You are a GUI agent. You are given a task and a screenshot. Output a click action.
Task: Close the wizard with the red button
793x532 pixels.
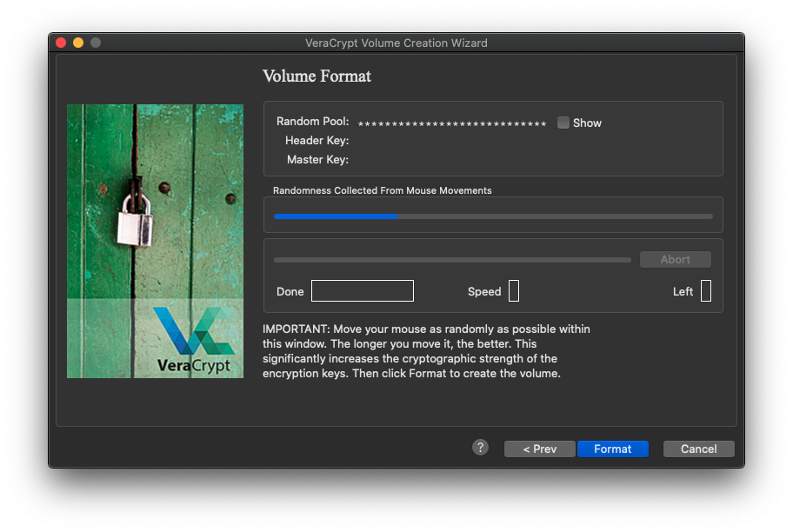coord(61,43)
